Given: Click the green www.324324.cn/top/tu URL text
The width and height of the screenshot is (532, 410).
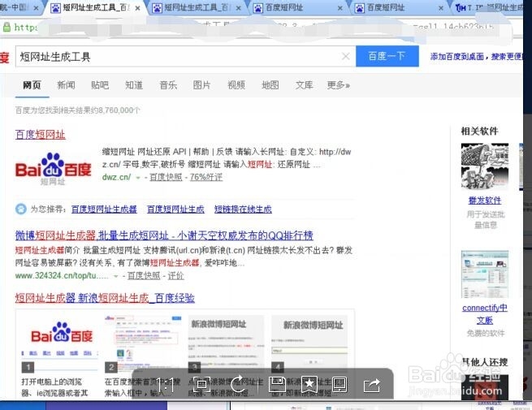Looking at the screenshot, I should coord(62,276).
